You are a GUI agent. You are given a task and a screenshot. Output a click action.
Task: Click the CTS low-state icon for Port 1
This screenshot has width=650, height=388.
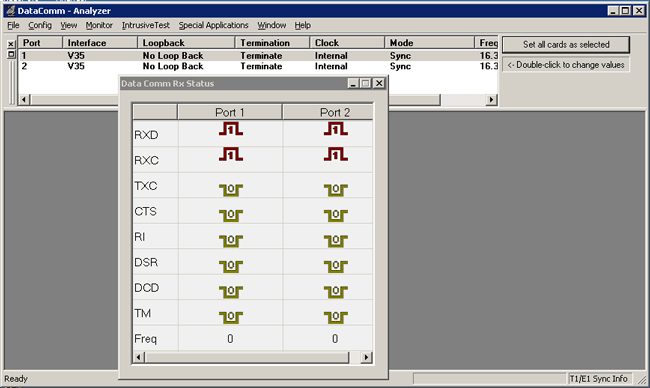click(231, 216)
